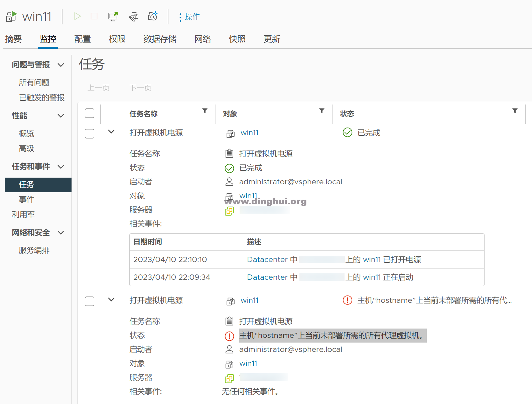Click Datacenter link in 22:09:34 event

pos(267,277)
